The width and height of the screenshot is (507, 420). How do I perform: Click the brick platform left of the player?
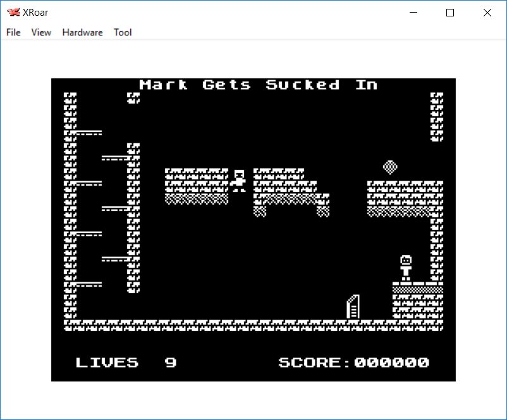[197, 186]
